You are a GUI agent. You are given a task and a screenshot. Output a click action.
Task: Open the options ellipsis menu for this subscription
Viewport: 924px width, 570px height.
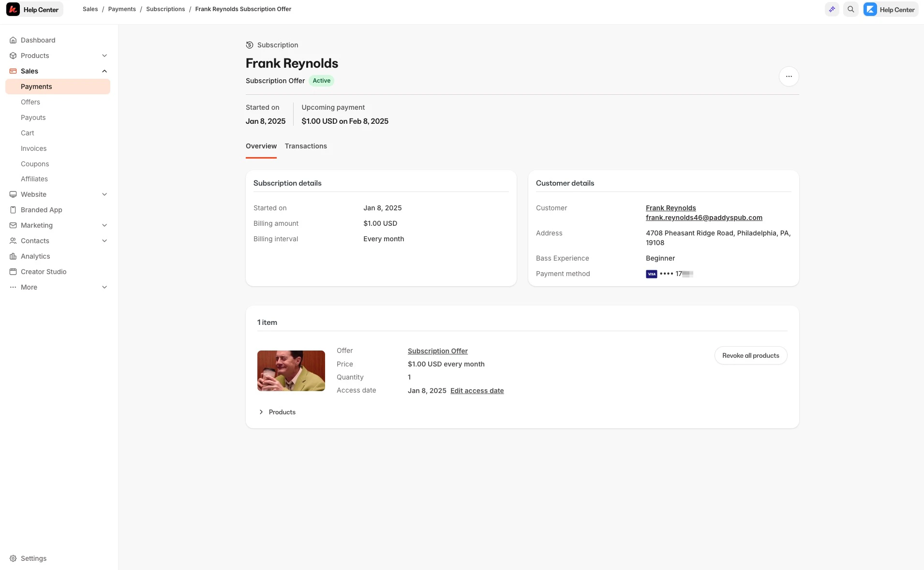pos(789,76)
